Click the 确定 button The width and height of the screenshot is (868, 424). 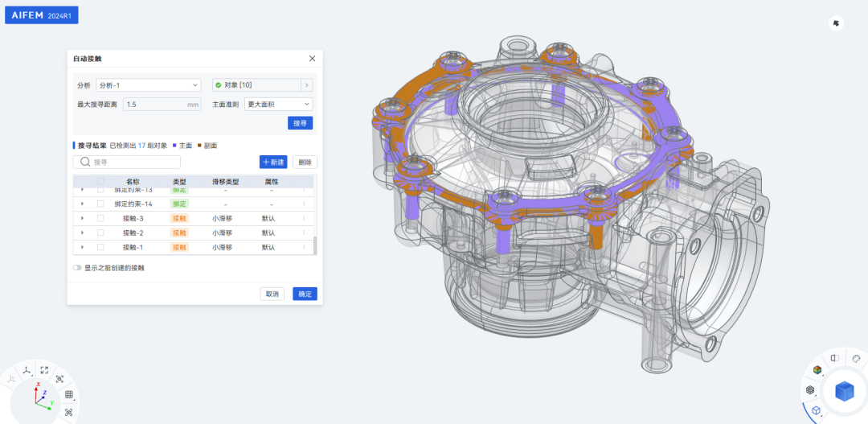305,294
